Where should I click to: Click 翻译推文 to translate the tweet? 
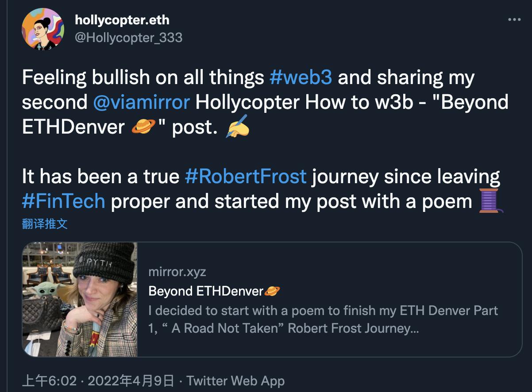(x=45, y=224)
